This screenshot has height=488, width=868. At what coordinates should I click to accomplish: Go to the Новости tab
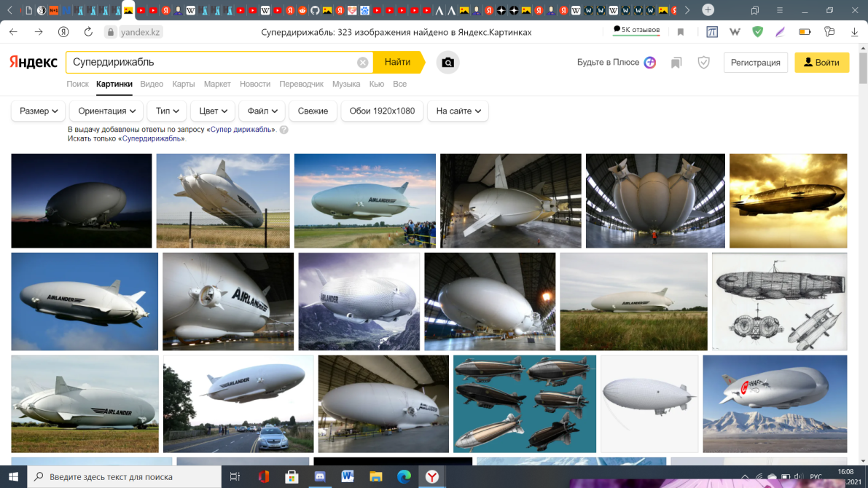254,84
